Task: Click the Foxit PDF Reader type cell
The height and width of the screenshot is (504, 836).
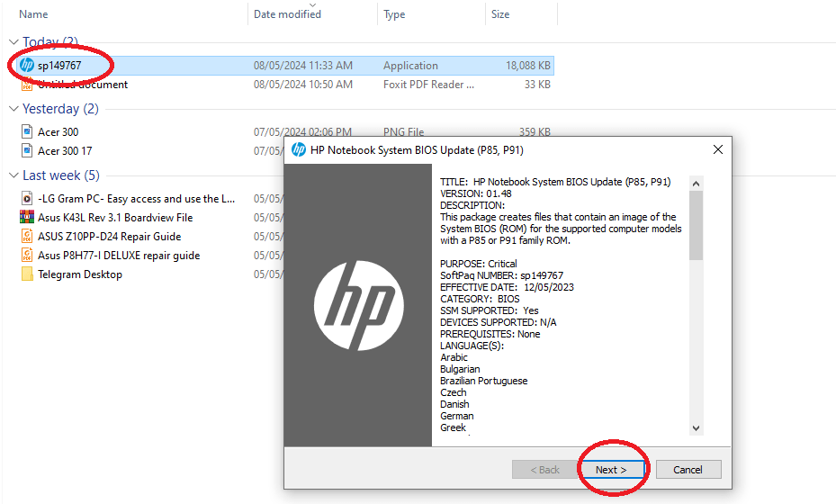Action: 428,85
